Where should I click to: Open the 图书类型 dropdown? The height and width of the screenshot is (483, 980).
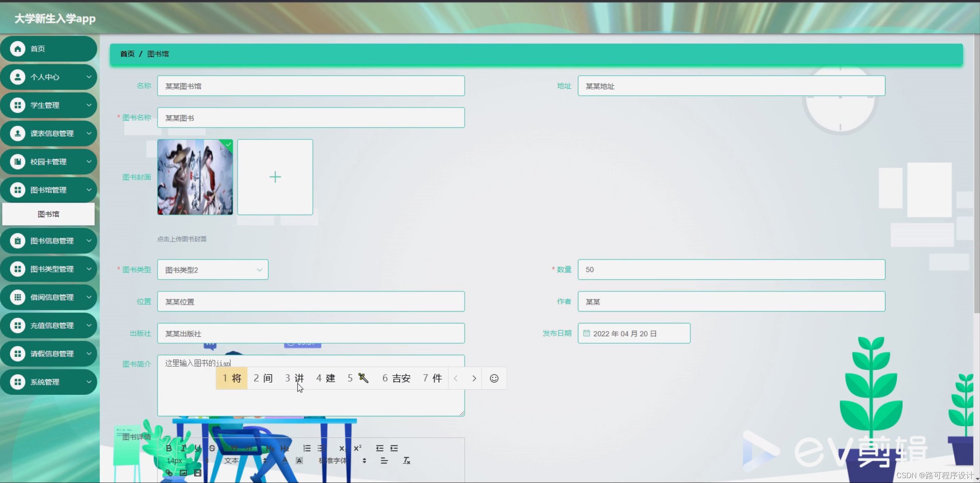[213, 270]
